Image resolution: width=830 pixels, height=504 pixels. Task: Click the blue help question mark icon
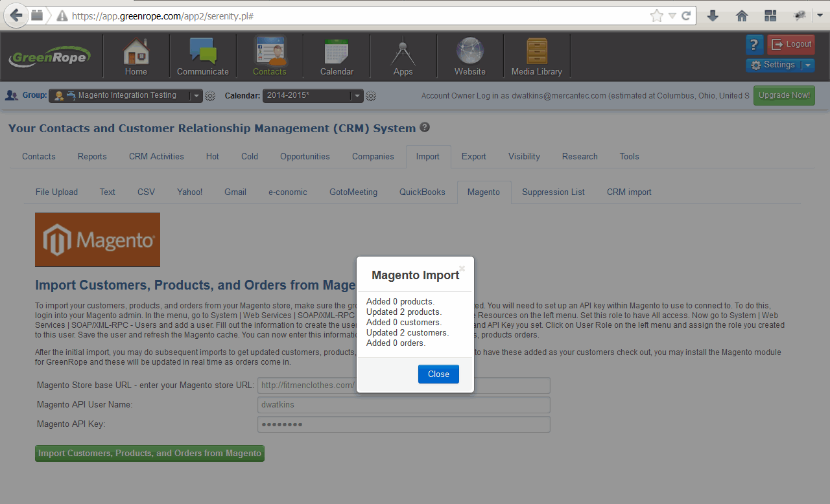[x=754, y=44]
